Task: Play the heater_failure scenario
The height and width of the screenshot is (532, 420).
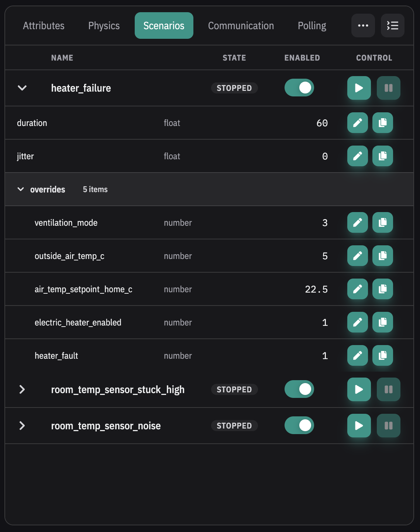Action: [x=359, y=88]
